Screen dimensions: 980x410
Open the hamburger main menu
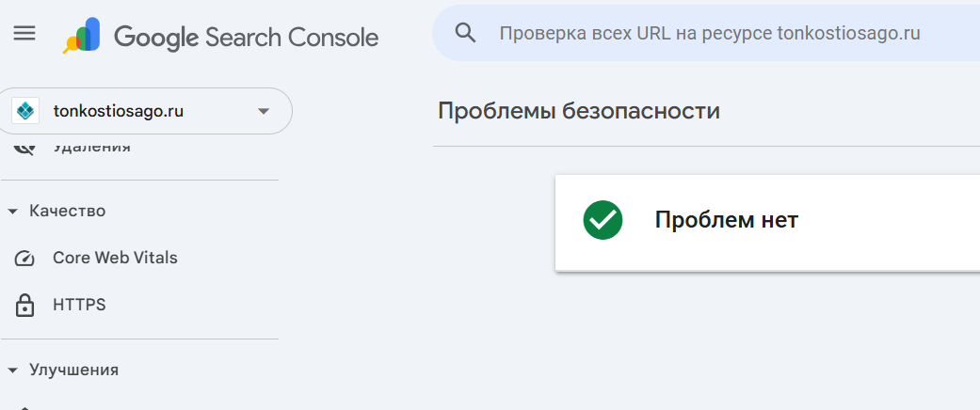click(x=24, y=33)
